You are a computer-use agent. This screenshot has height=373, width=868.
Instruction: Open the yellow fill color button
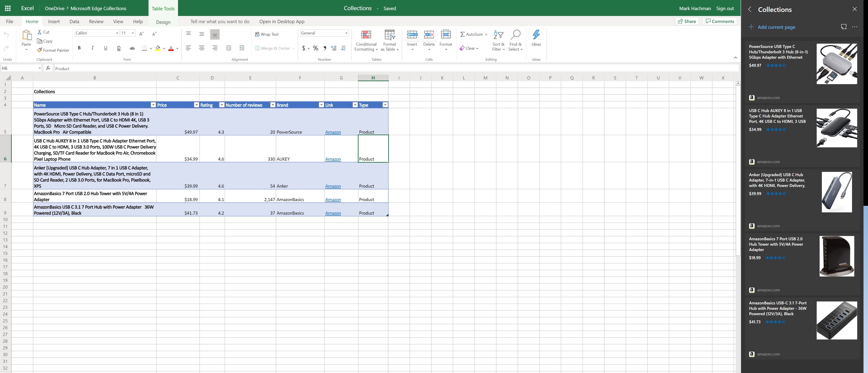(x=158, y=48)
